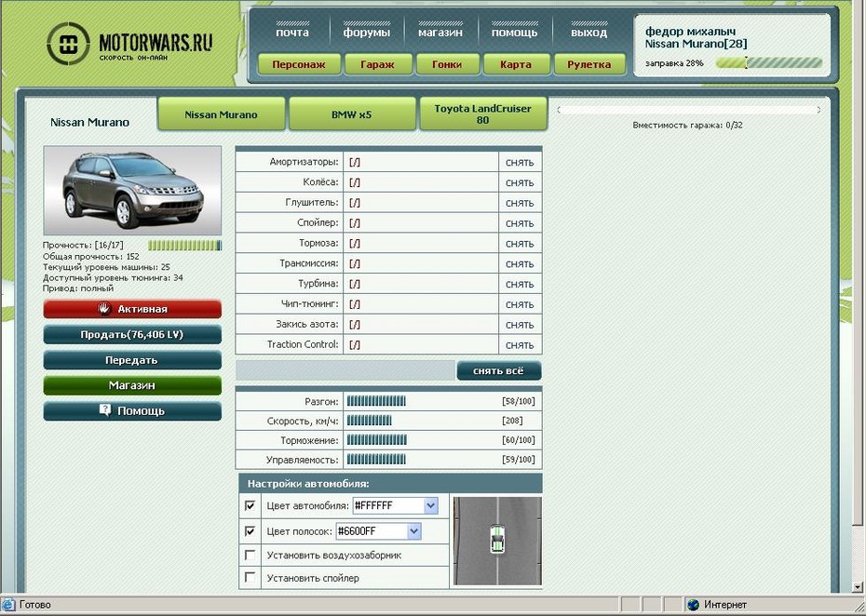Click the Общая прочность: 152 text

91,257
